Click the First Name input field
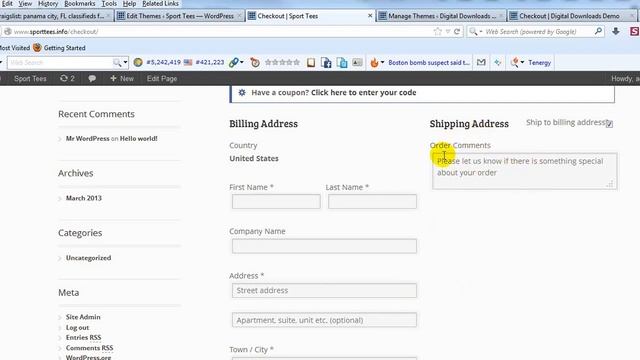This screenshot has width=640, height=360. 276,201
